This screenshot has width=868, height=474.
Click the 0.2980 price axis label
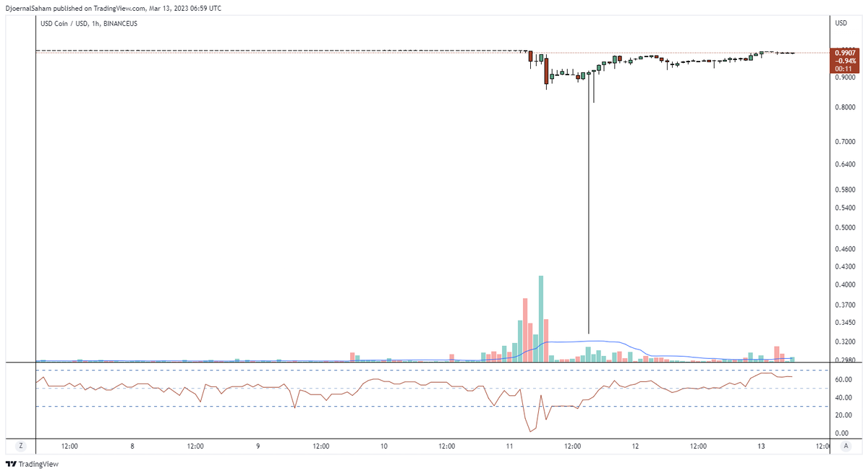click(846, 360)
